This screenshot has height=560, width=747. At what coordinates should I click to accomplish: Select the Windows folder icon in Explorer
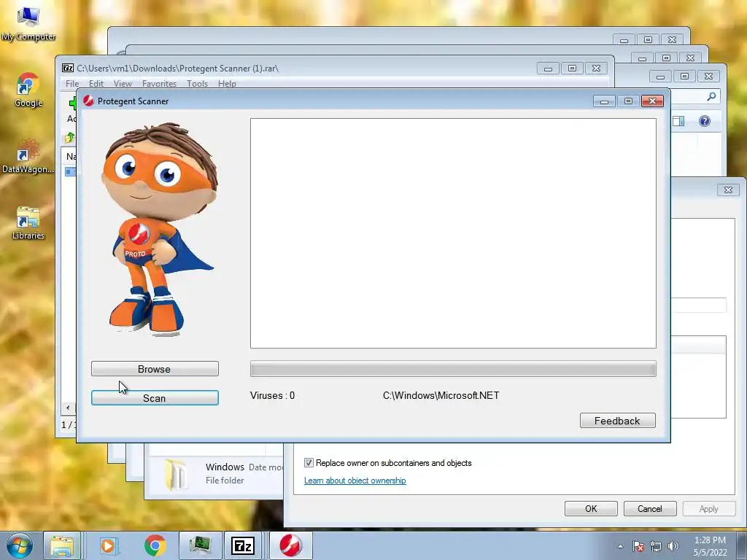(175, 474)
